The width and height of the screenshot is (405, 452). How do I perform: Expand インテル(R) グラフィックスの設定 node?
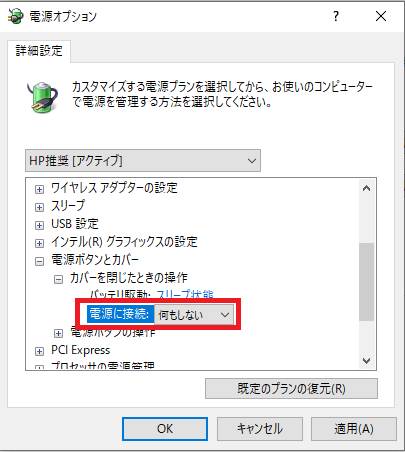click(x=39, y=243)
